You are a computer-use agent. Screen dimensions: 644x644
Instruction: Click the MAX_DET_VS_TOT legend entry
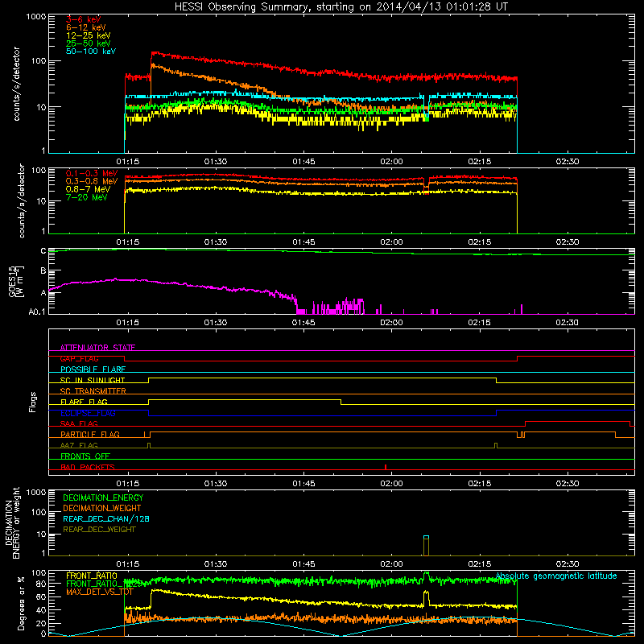coord(100,592)
